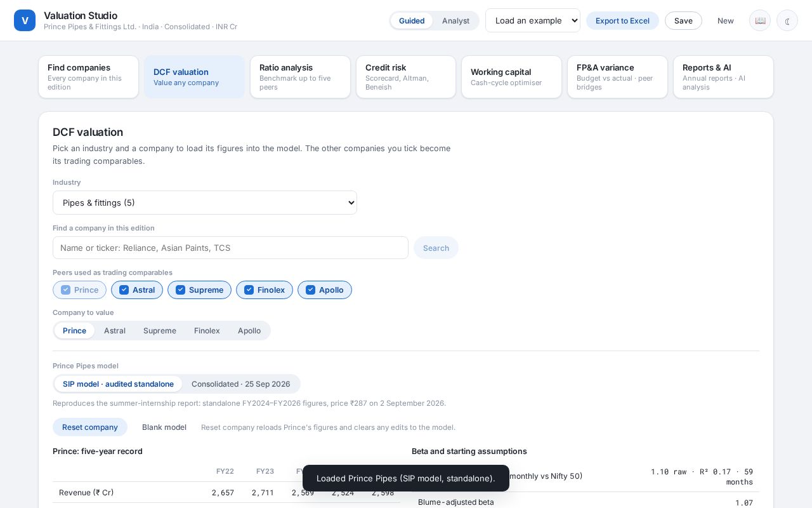Click the Search button
Screen dimensions: 812x508
[436, 248]
